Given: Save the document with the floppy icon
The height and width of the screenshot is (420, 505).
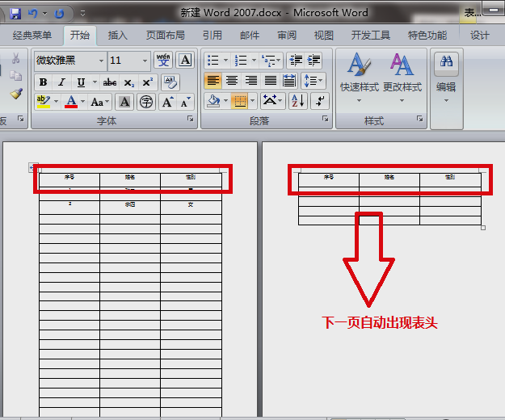Looking at the screenshot, I should click(x=15, y=14).
